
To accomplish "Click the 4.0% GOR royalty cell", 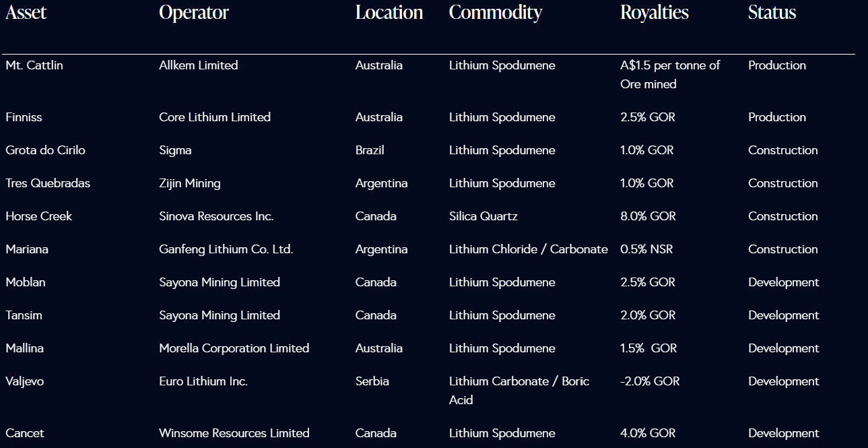I will coord(648,433).
